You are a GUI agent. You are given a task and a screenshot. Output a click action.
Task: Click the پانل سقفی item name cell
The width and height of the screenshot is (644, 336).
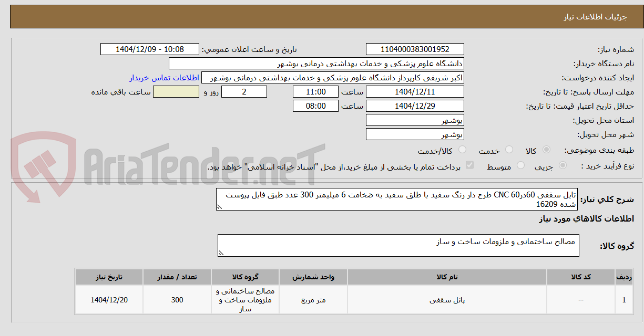(447, 300)
